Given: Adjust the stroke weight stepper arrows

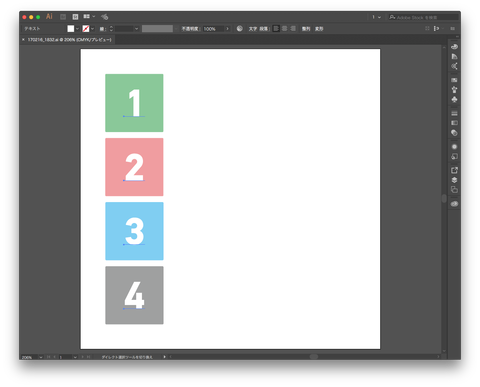Looking at the screenshot, I should click(x=111, y=29).
